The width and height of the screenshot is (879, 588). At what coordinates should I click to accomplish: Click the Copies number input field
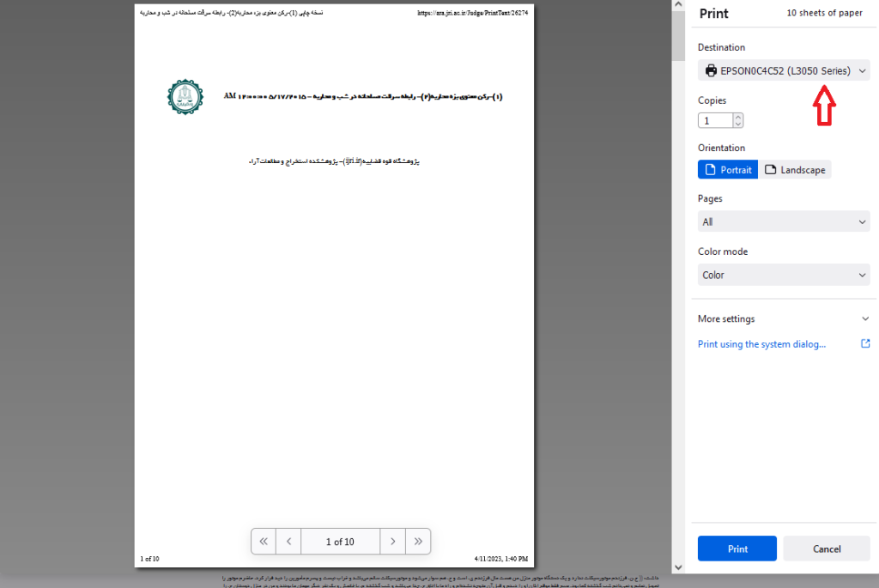click(x=716, y=120)
